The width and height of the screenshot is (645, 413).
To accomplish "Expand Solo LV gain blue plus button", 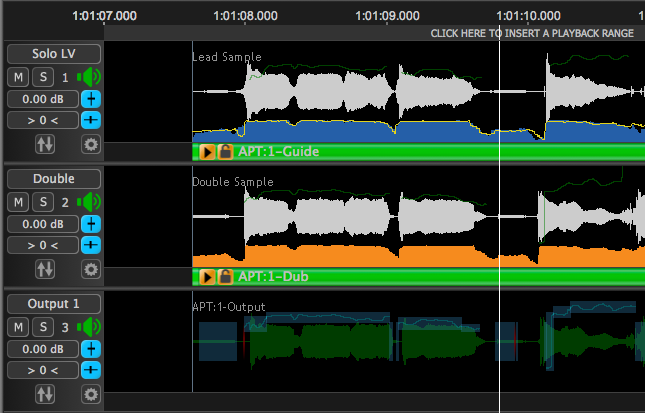I will click(91, 99).
